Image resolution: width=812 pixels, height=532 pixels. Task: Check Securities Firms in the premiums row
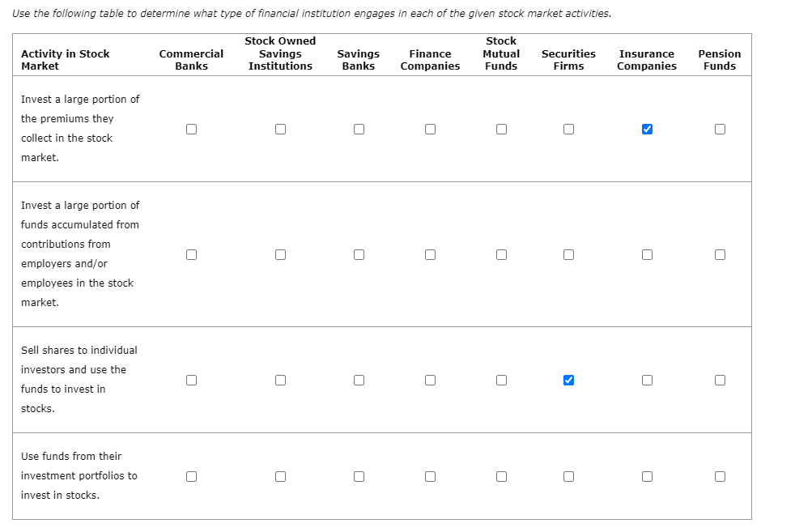tap(568, 129)
